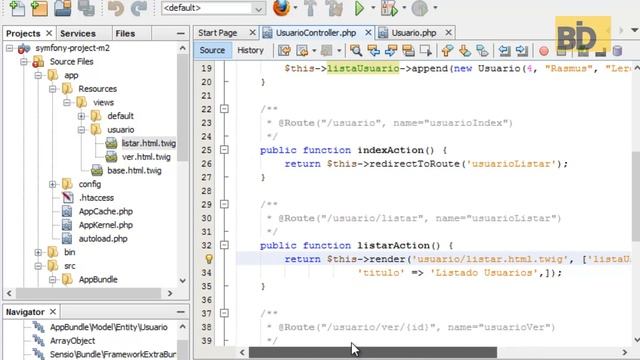Open the Debug Project dropdown arrow
Image resolution: width=640 pixels, height=360 pixels.
(x=404, y=8)
